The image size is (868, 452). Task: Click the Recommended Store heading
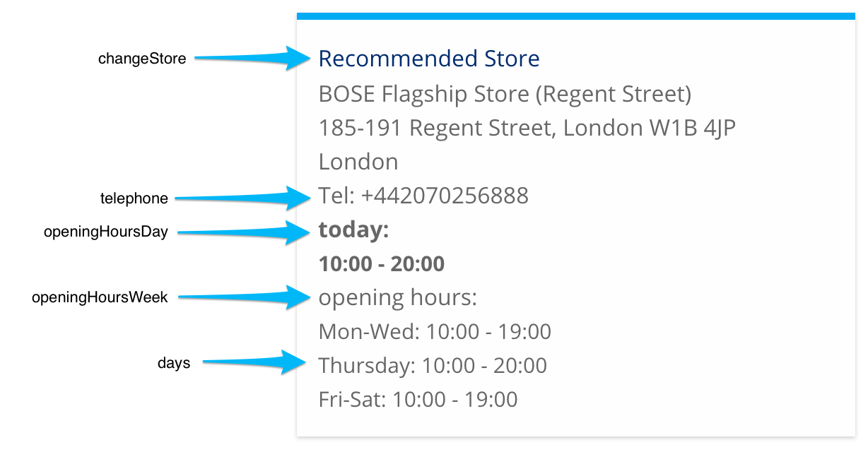point(430,59)
